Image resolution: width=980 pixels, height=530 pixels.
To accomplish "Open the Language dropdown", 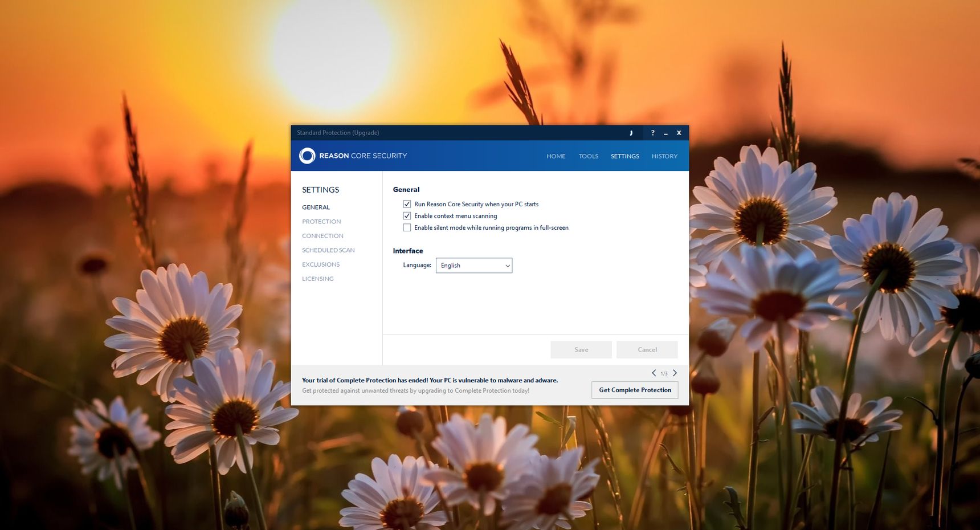I will click(474, 266).
